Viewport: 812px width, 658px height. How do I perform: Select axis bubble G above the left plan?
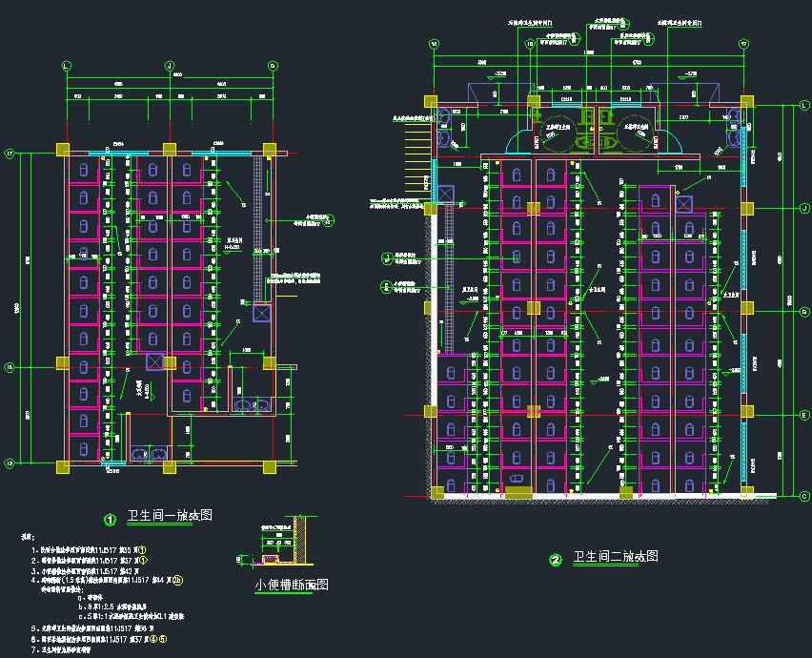coord(273,67)
